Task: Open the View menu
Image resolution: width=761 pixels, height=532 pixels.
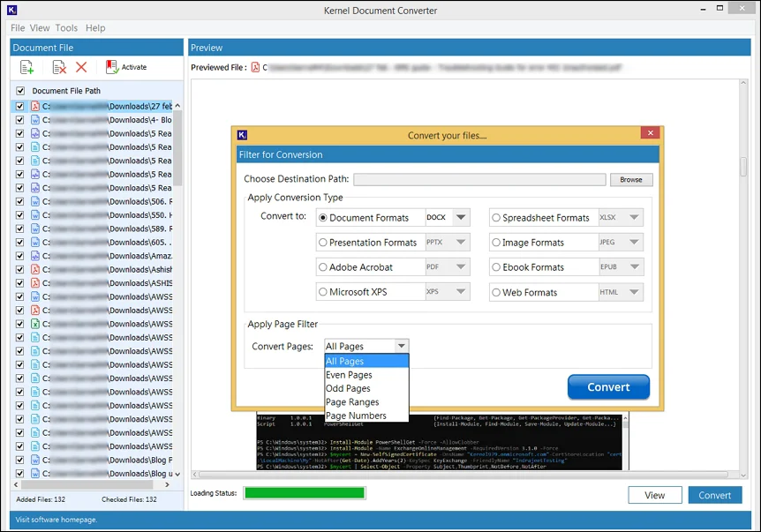Action: [40, 27]
